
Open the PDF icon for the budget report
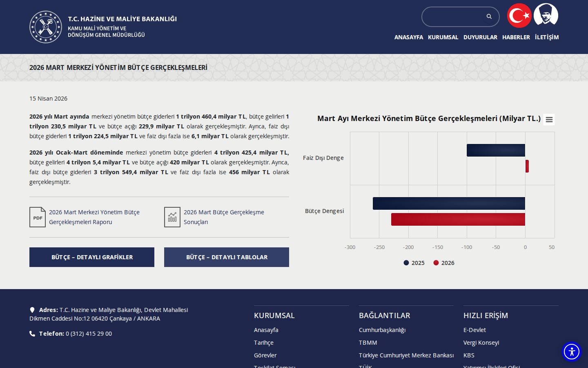coord(38,217)
